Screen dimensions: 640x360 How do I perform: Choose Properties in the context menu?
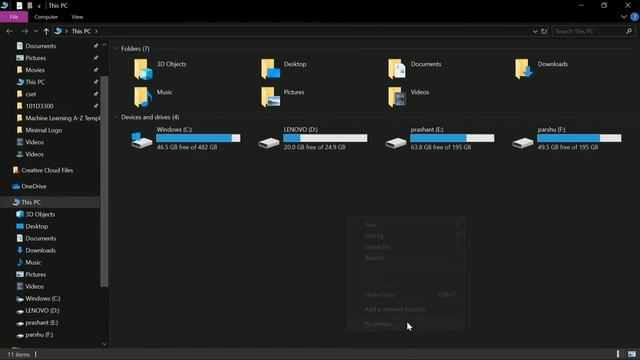pos(406,324)
